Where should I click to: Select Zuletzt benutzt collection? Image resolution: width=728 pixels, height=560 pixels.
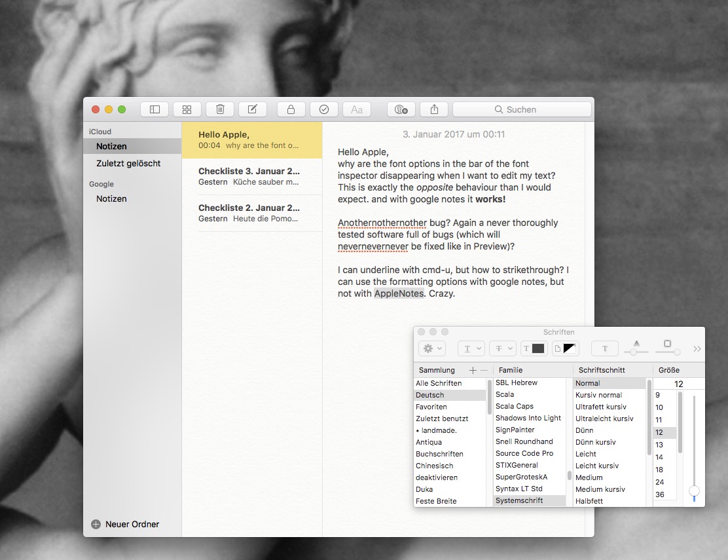click(x=449, y=419)
